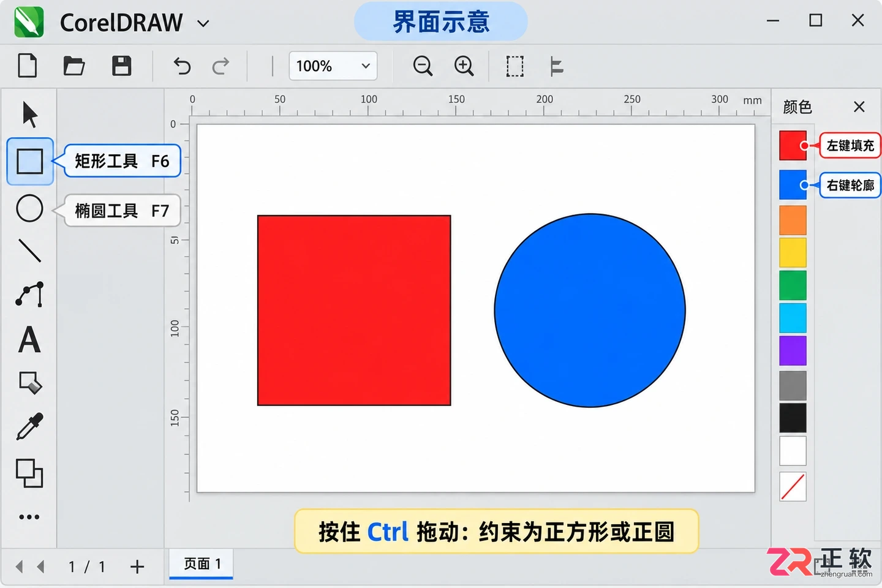
Task: Open more tools ellipsis
Action: 29,517
